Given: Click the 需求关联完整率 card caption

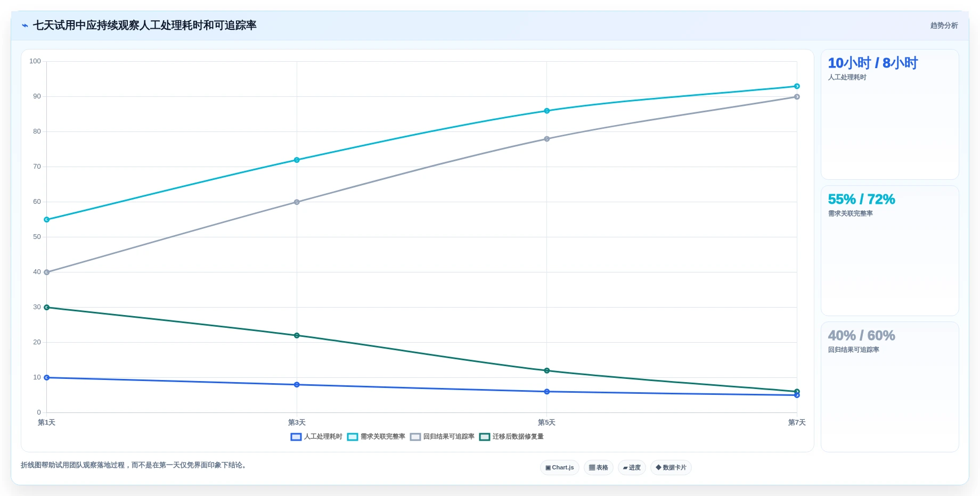Looking at the screenshot, I should tap(850, 214).
